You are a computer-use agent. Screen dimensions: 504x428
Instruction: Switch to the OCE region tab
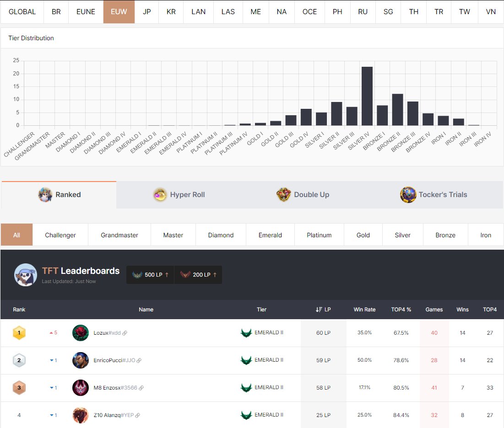point(310,12)
